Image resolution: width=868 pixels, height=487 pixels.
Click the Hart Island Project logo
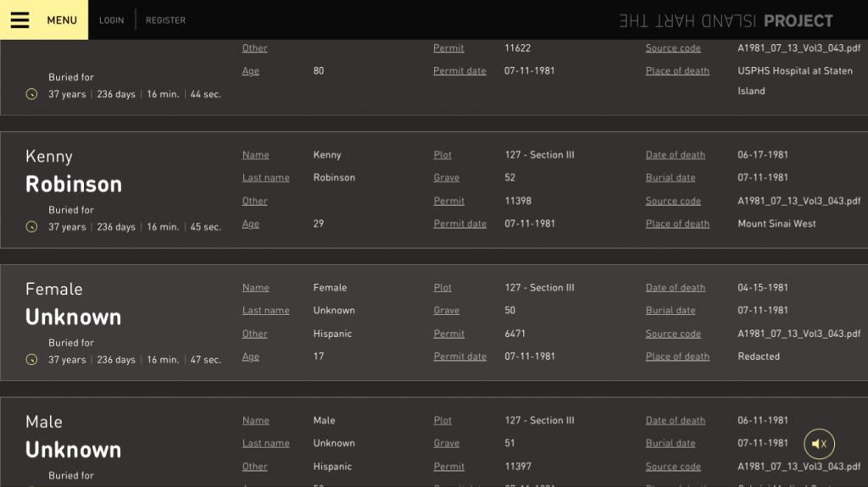point(726,20)
